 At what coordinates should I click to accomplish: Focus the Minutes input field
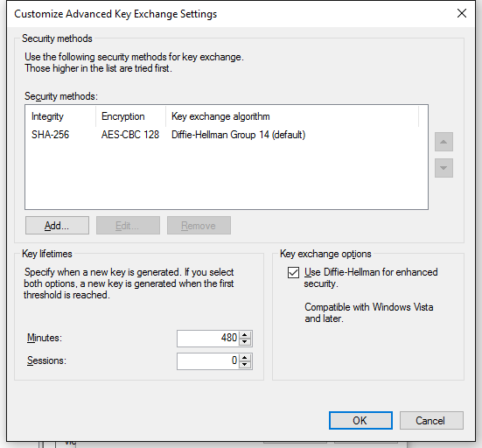(x=208, y=339)
